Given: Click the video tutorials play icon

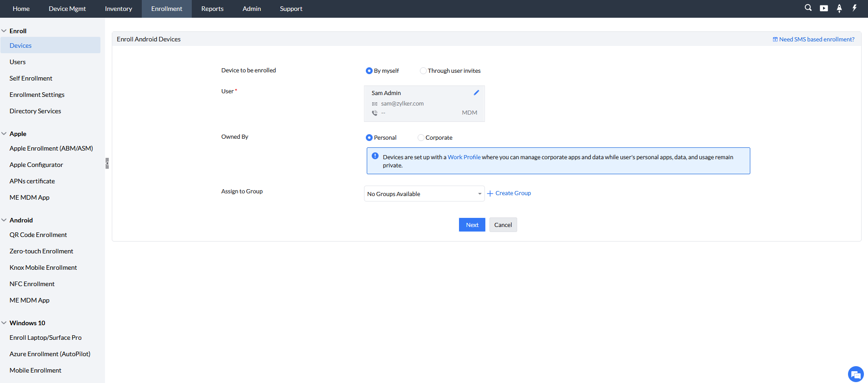Looking at the screenshot, I should (x=824, y=8).
